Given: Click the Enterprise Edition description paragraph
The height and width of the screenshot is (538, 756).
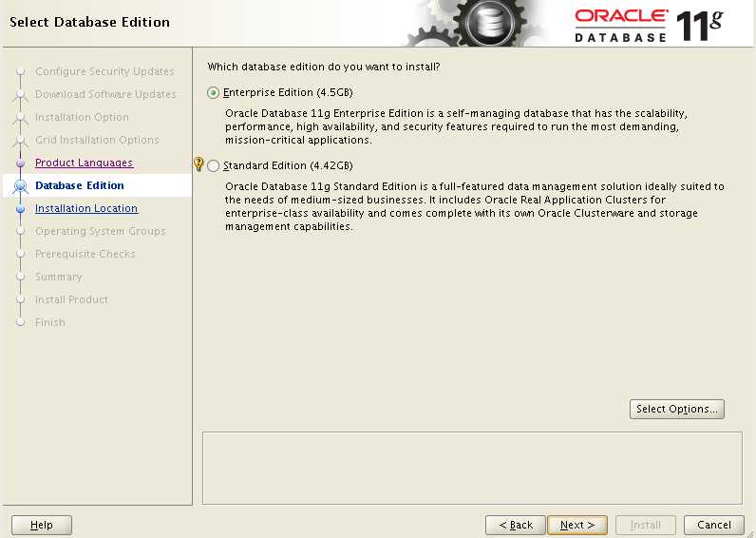Looking at the screenshot, I should click(x=456, y=126).
